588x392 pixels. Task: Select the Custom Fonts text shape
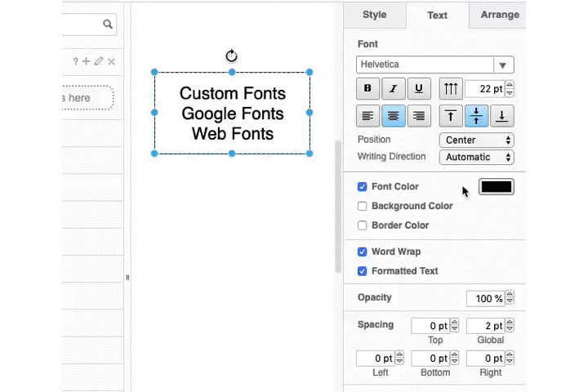pyautogui.click(x=232, y=113)
